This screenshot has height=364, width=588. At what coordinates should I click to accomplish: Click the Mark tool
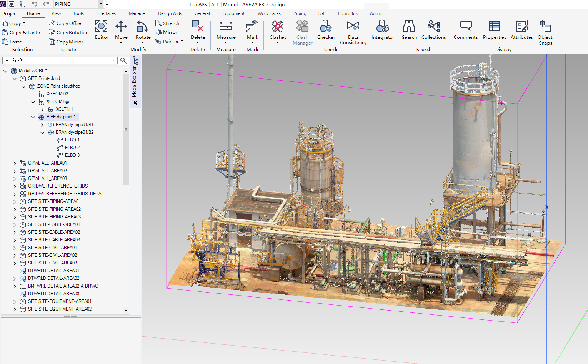point(252,31)
